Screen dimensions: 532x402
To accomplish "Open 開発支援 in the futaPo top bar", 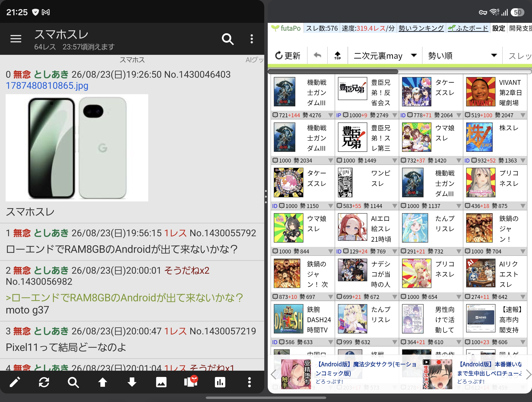I will click(520, 28).
